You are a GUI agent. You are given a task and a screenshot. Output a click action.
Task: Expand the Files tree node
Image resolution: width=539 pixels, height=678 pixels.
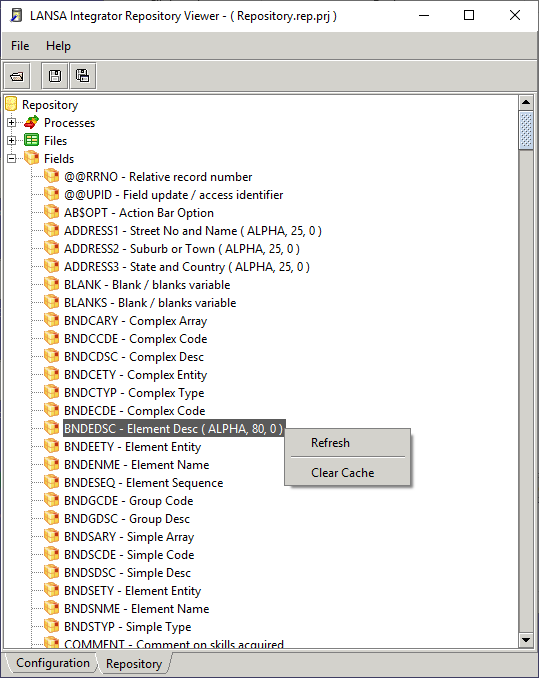point(12,141)
